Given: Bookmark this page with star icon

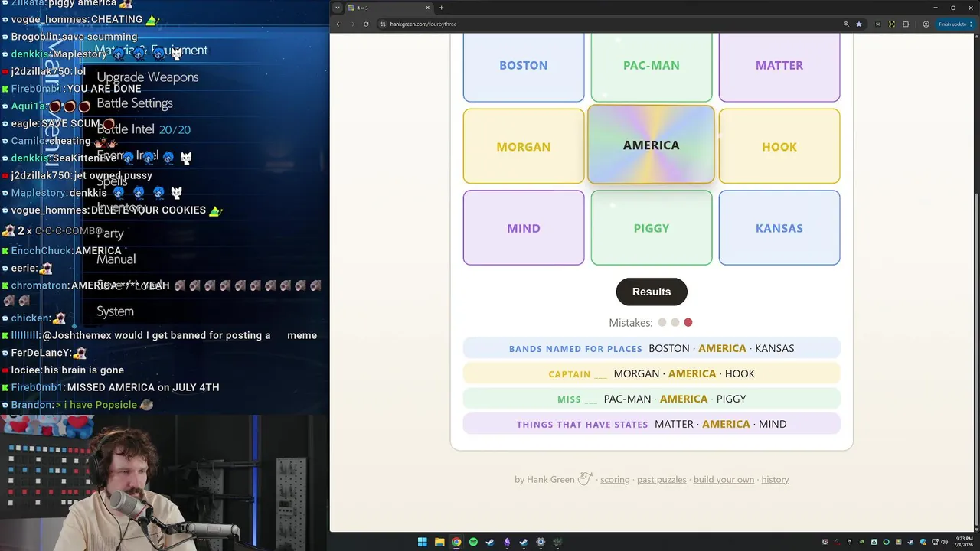Looking at the screenshot, I should coord(859,24).
